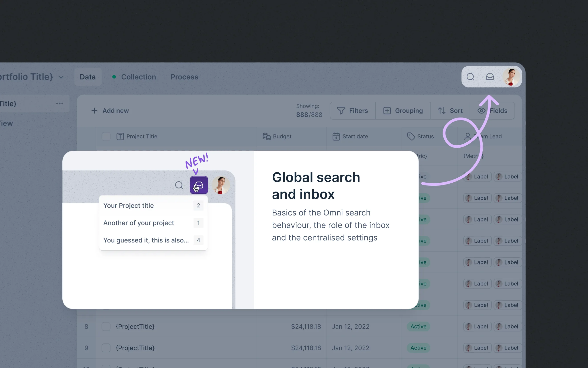Open the Grouping button
The width and height of the screenshot is (588, 368).
pos(403,111)
